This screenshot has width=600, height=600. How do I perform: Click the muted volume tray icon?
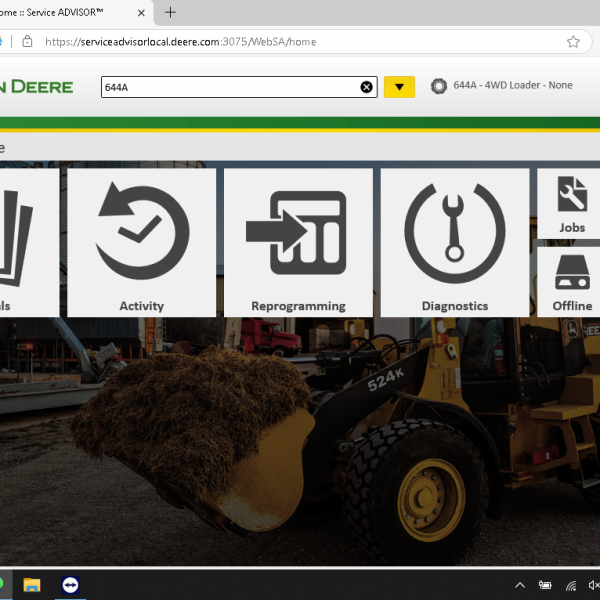594,585
